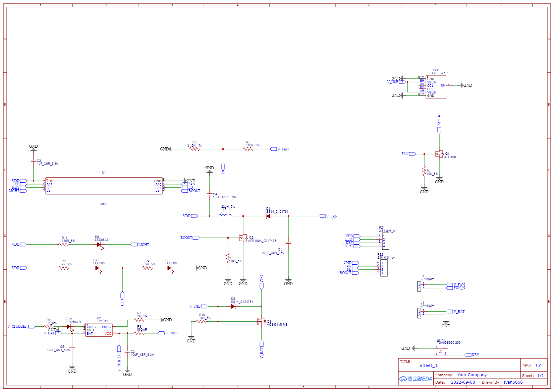Image resolution: width=554 pixels, height=392 pixels.
Task: Select the drawn by "Ivan6666" text
Action: point(513,382)
